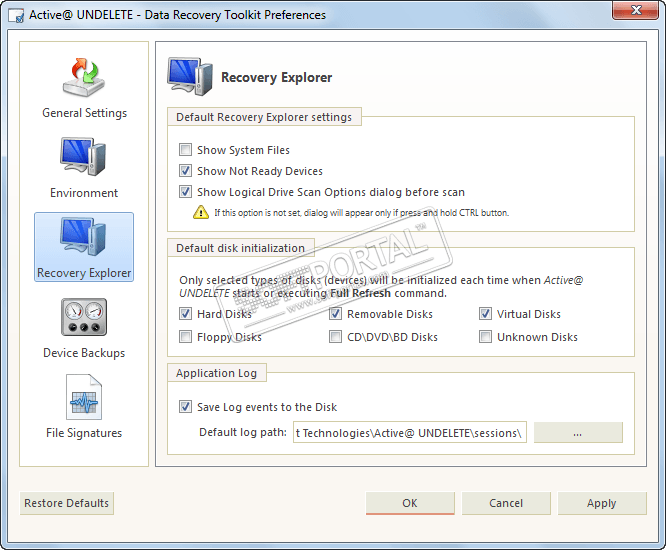666x550 pixels.
Task: Uncheck the Removable Disks option
Action: [335, 314]
